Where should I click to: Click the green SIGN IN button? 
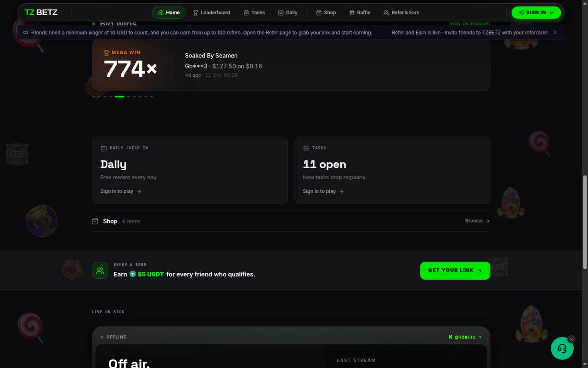tap(536, 12)
